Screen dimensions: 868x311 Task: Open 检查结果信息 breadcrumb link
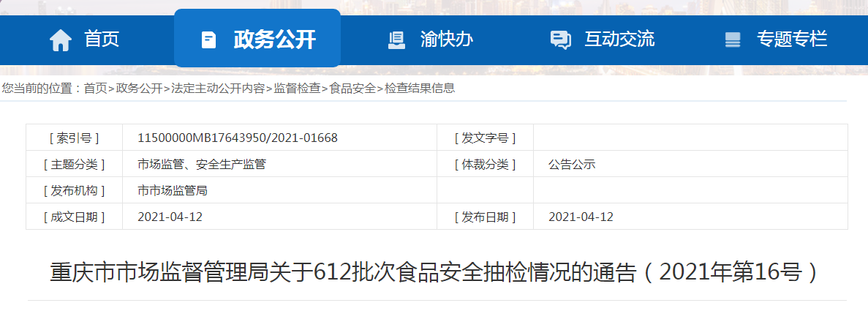420,88
